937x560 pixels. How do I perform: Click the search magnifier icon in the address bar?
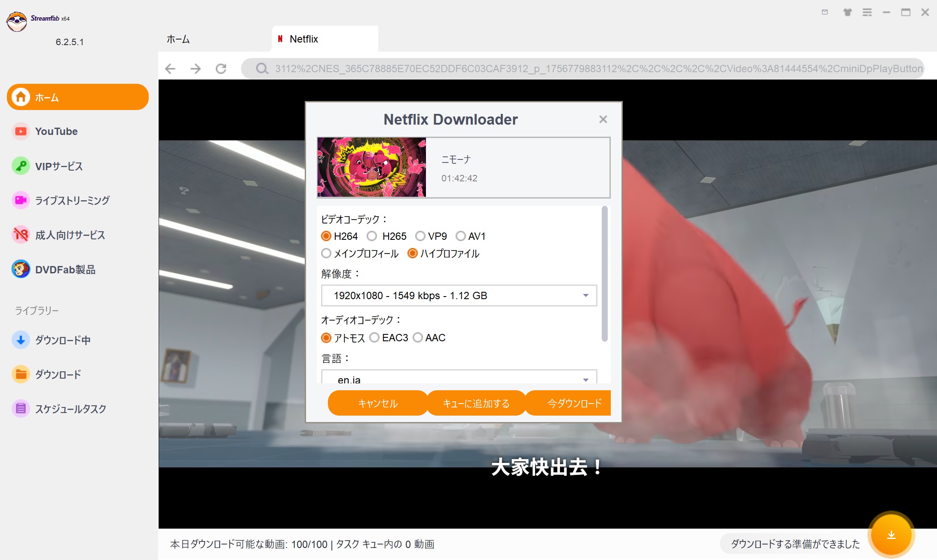(262, 69)
